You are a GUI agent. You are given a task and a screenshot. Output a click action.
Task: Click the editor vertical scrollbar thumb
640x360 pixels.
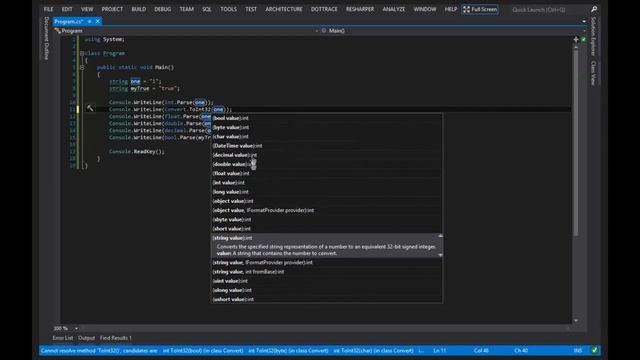[576, 143]
